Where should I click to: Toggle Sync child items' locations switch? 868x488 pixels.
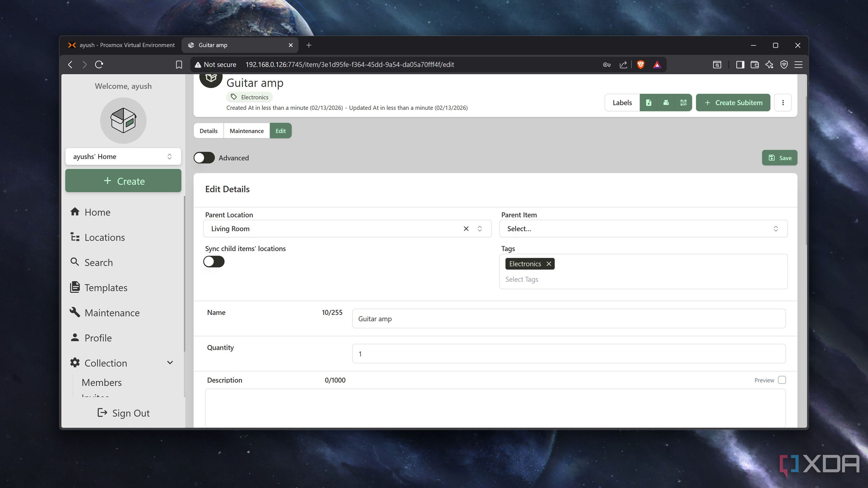pos(214,262)
